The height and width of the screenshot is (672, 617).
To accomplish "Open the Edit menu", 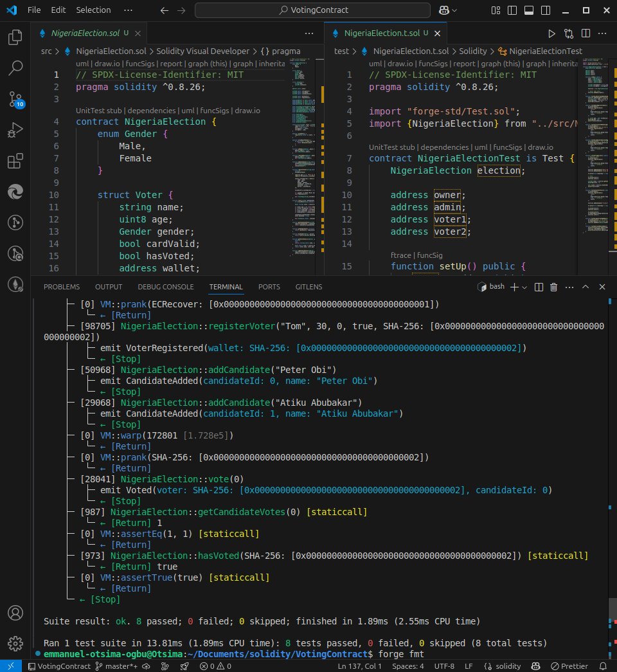I will pos(58,10).
